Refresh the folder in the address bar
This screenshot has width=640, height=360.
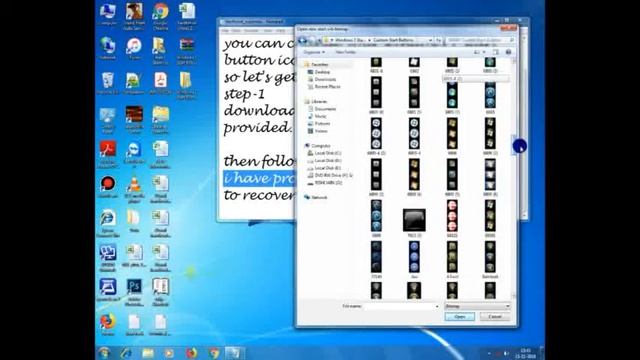tap(438, 40)
